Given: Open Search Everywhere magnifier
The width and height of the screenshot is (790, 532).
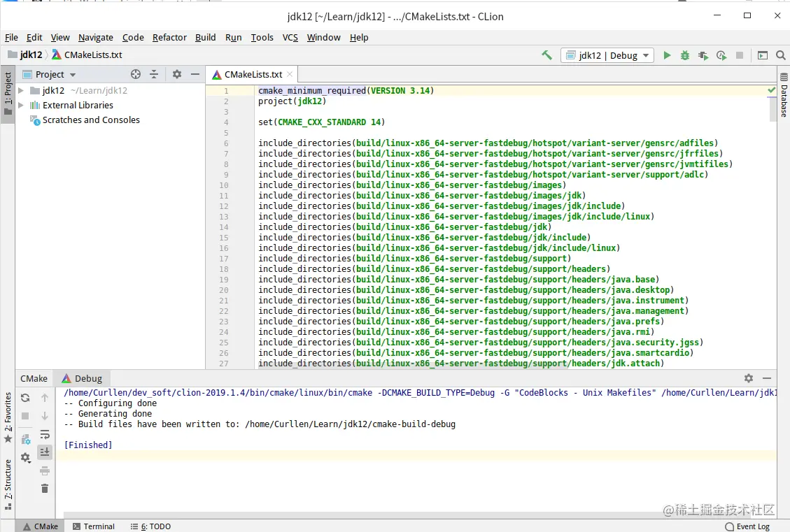Looking at the screenshot, I should 780,55.
